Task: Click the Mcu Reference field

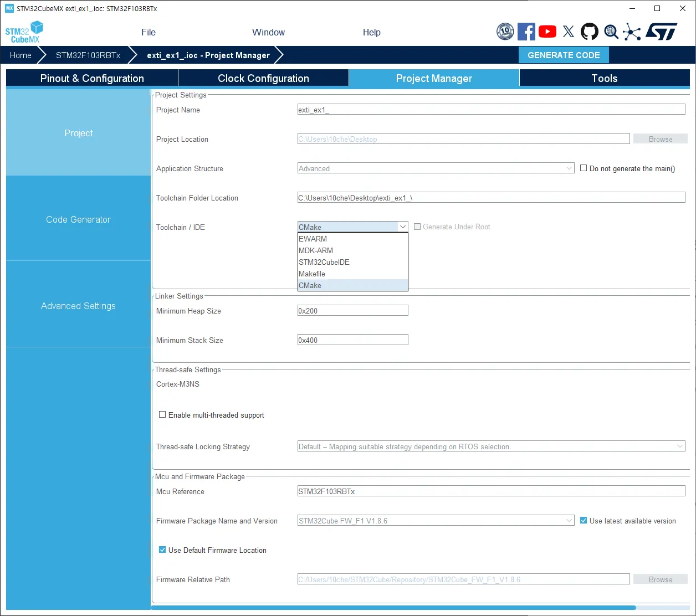Action: click(491, 491)
